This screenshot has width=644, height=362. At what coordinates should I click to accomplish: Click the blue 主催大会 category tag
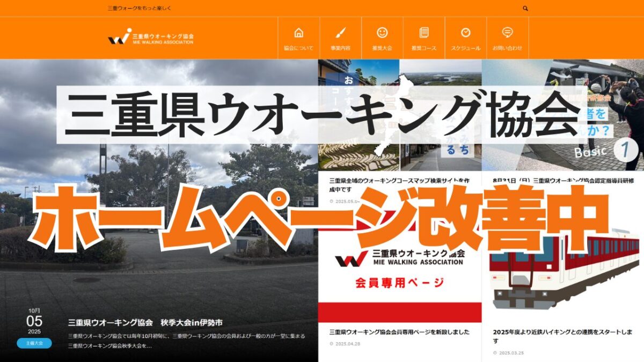34,343
